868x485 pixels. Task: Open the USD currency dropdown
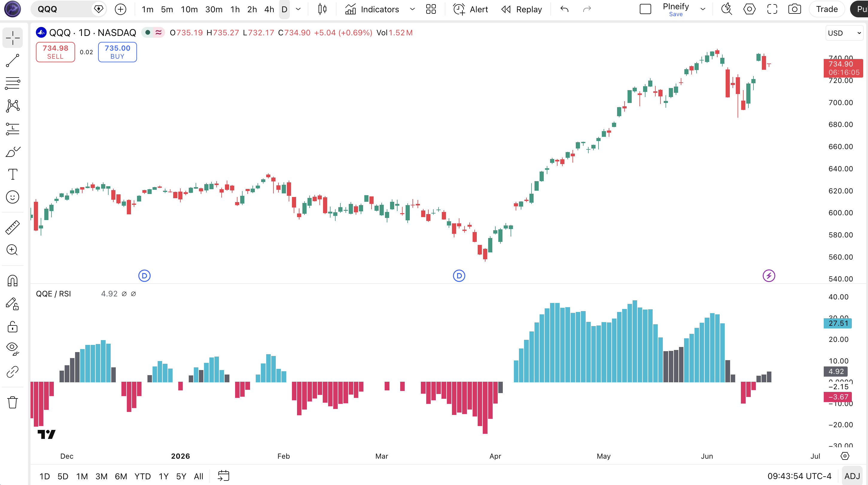point(844,33)
